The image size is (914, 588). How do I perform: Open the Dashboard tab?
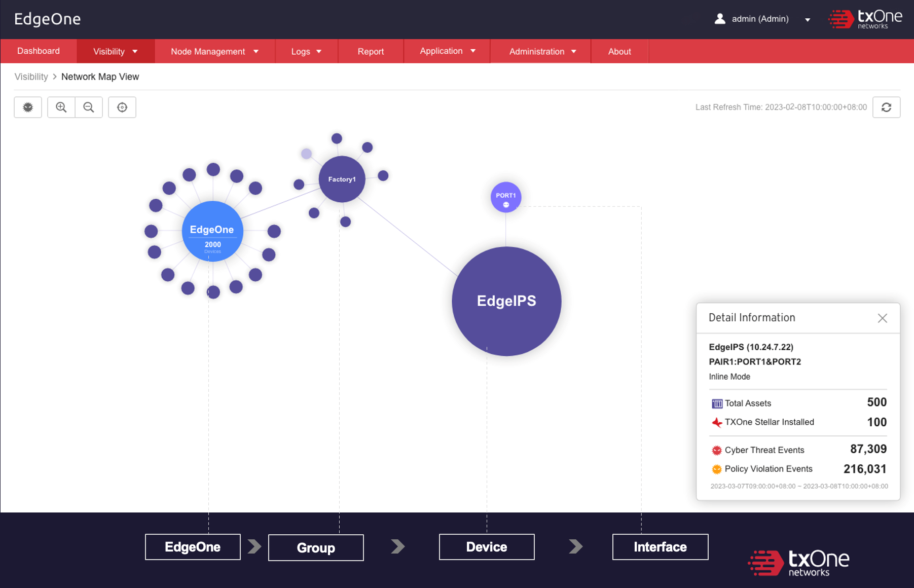[x=39, y=51]
